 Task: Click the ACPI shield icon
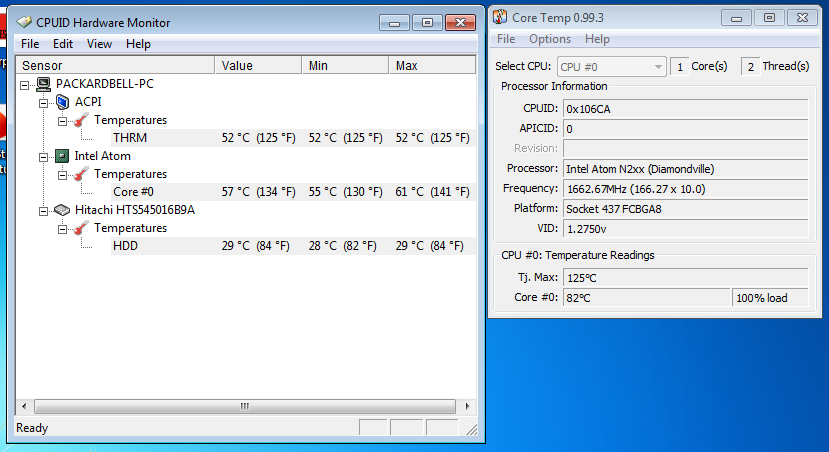pos(62,102)
